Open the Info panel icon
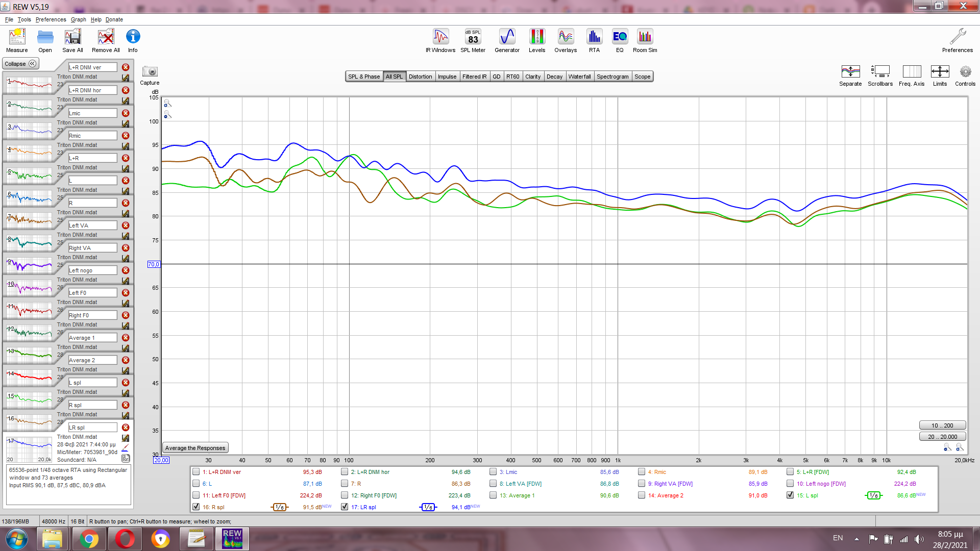 (x=133, y=40)
